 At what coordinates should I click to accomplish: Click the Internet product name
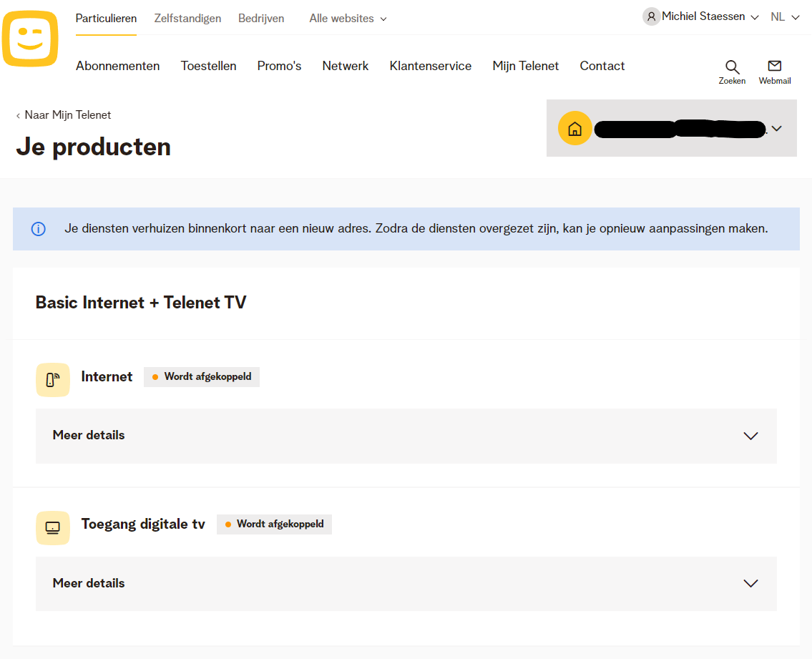coord(107,376)
